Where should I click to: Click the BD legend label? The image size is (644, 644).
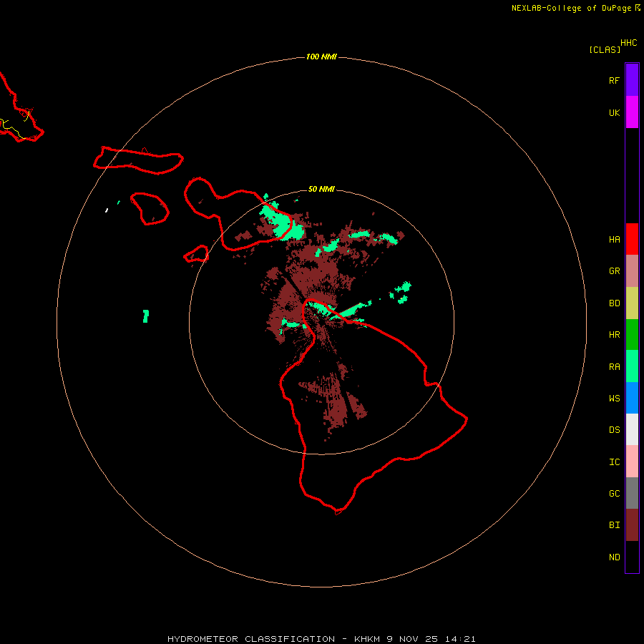point(614,303)
